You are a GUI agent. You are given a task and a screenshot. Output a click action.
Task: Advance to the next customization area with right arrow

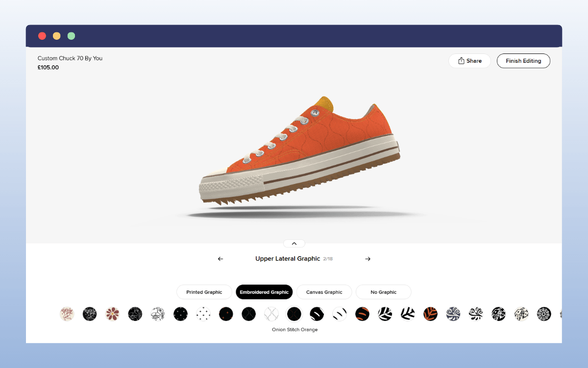pos(368,259)
